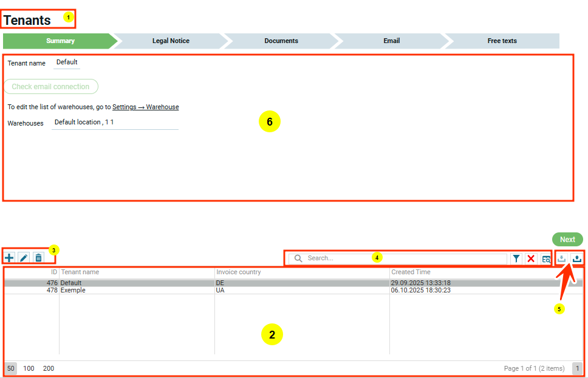
Task: Click the trash bin delete icon
Action: (x=38, y=258)
